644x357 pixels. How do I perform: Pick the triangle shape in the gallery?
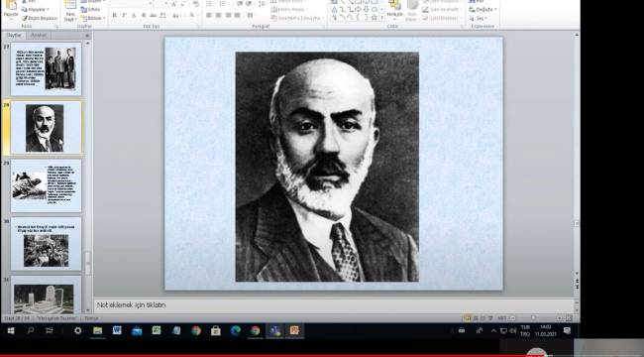334,10
